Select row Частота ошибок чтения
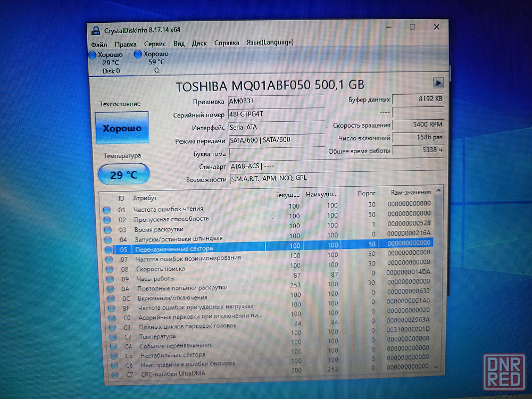The image size is (532, 399). click(267, 206)
